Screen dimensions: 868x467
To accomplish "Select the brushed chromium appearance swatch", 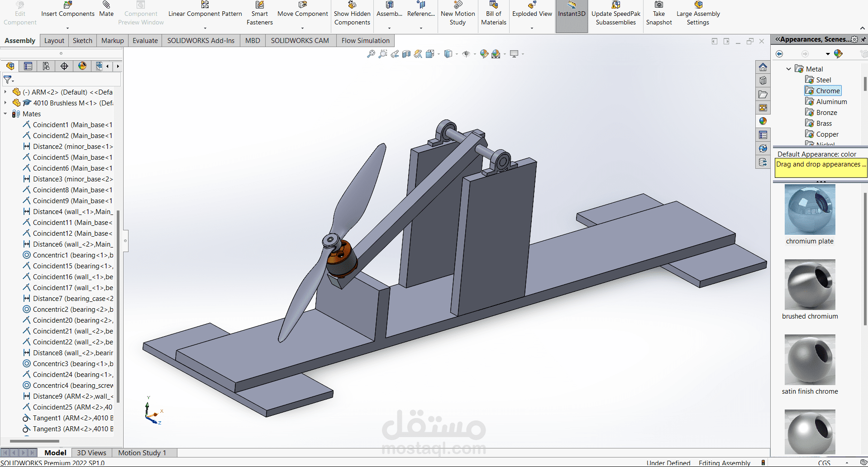I will [x=810, y=285].
